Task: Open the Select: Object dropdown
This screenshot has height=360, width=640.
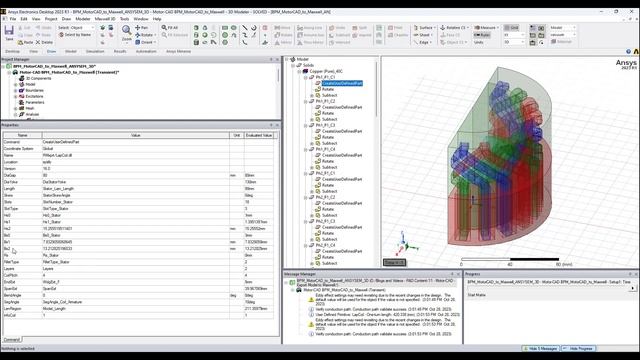Action: pyautogui.click(x=76, y=27)
